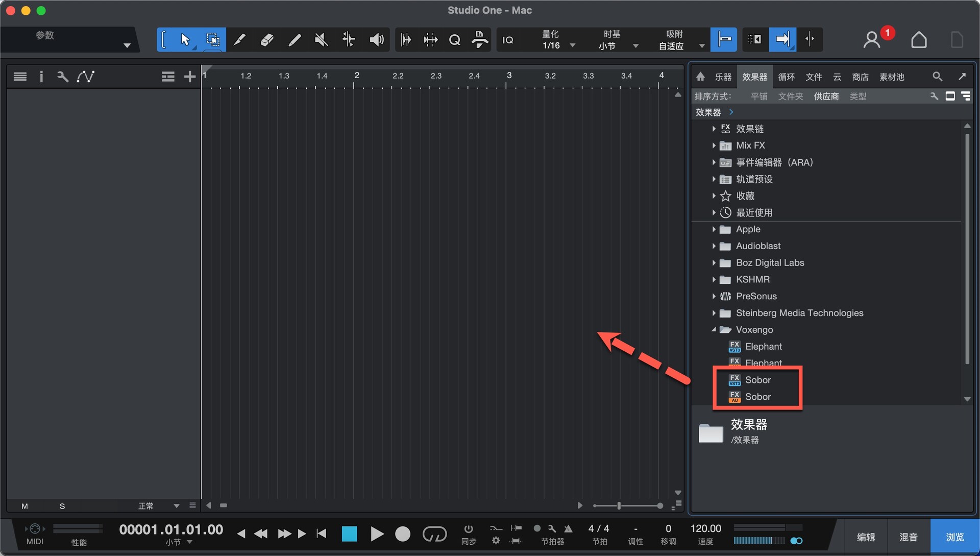Sort effects by 类型
The image size is (980, 556).
pos(857,96)
